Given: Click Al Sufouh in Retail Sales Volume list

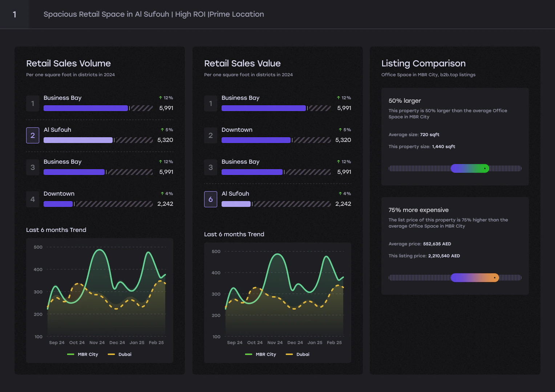Looking at the screenshot, I should (57, 130).
